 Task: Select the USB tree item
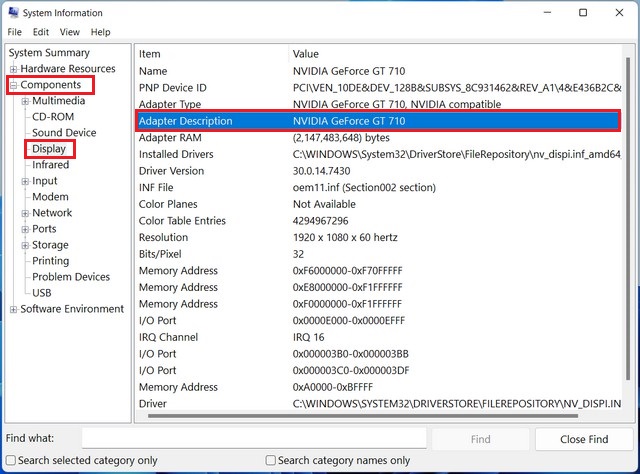(x=42, y=293)
